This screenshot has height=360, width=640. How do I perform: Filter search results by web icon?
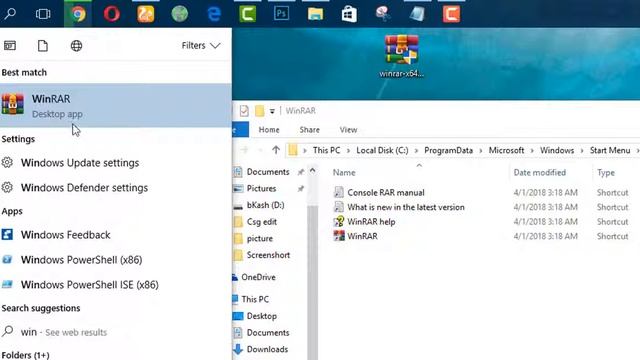click(76, 45)
